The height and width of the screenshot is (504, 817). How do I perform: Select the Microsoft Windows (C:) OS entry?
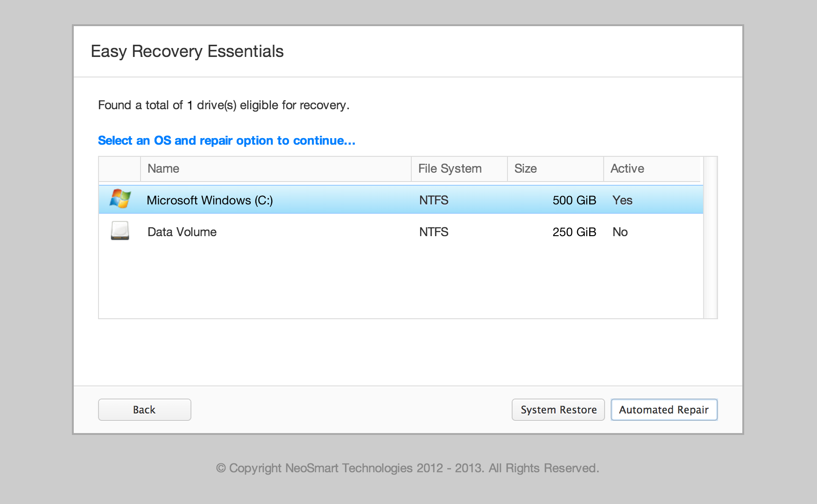(x=210, y=200)
